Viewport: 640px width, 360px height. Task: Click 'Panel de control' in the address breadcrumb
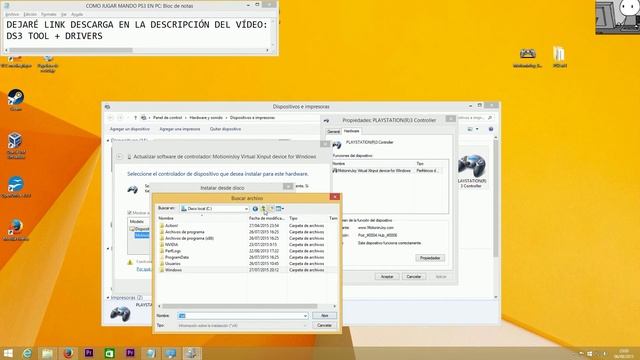167,118
